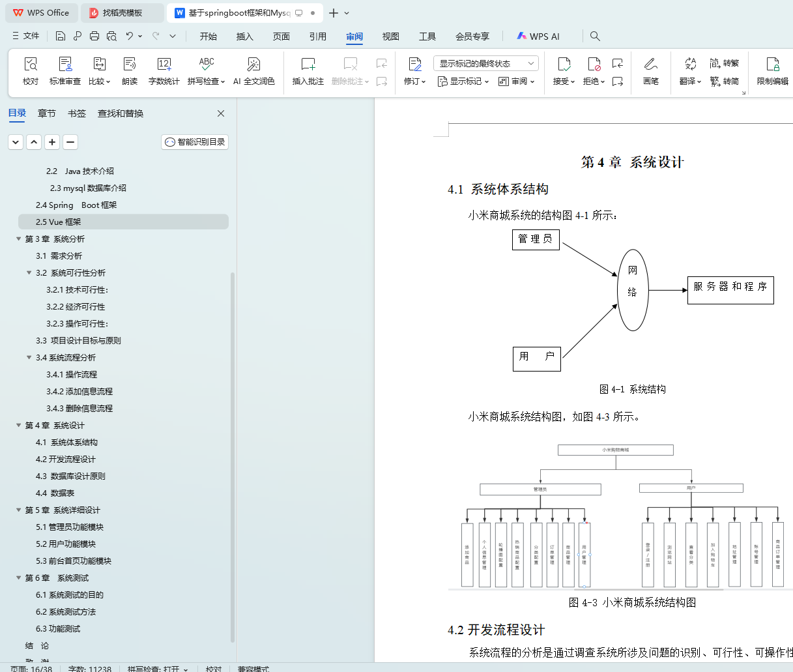Collapse 3.4 系统流程分析 node
Viewport: 793px width, 672px height.
click(29, 358)
